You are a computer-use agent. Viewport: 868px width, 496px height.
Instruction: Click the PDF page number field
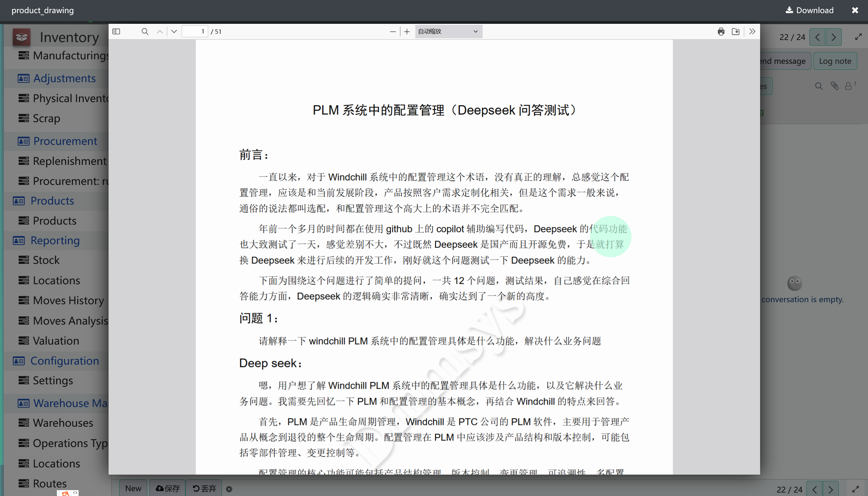click(x=195, y=31)
